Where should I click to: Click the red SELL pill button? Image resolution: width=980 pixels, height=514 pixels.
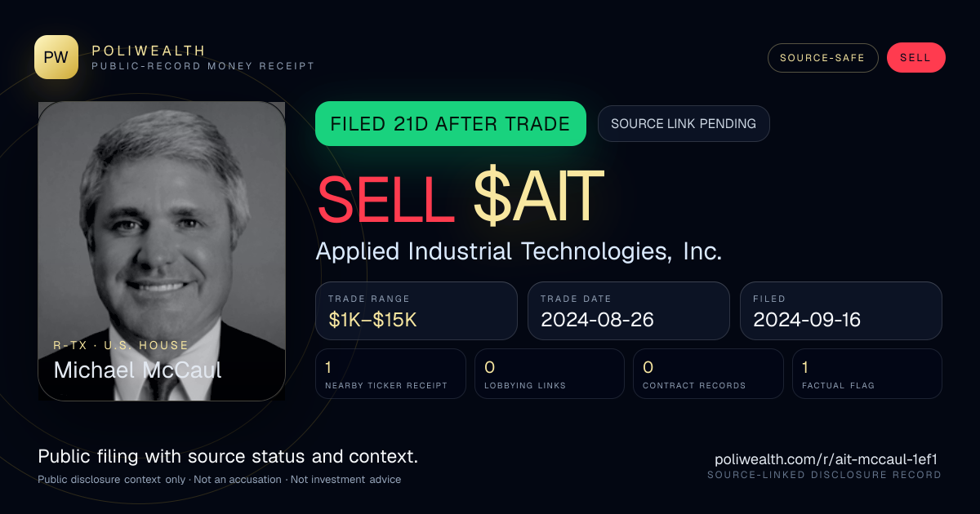point(915,58)
